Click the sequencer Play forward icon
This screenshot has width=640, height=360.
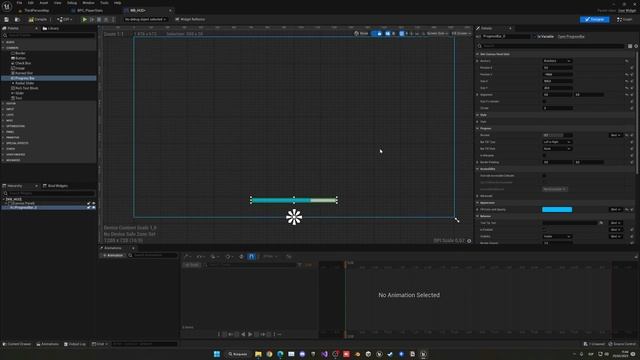pyautogui.click(x=250, y=334)
